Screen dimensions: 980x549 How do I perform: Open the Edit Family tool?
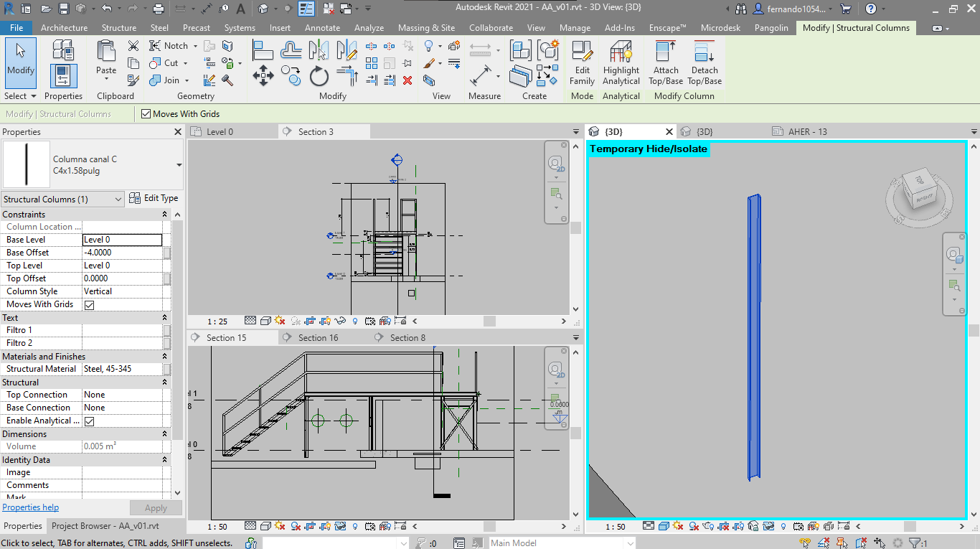[x=582, y=63]
